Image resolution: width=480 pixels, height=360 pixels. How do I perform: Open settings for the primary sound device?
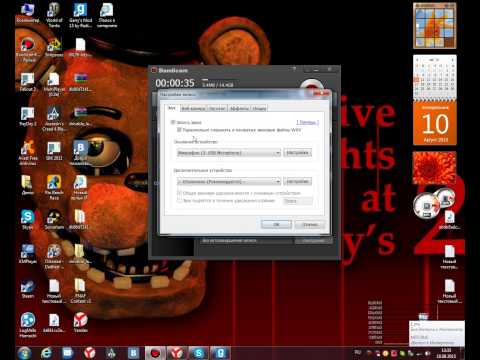(297, 152)
